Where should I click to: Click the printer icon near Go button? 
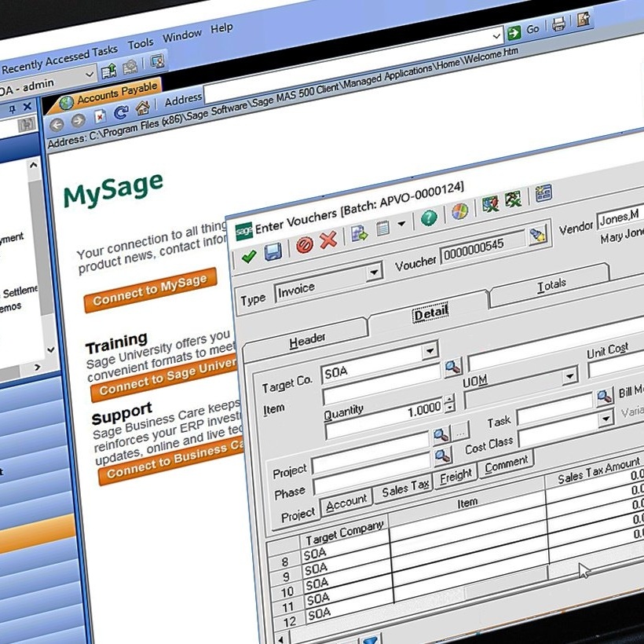pyautogui.click(x=558, y=25)
